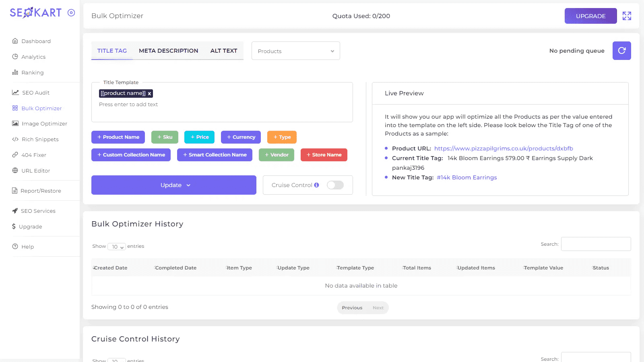The image size is (644, 362).
Task: Open Rich Snippets code icon item
Action: (15, 139)
